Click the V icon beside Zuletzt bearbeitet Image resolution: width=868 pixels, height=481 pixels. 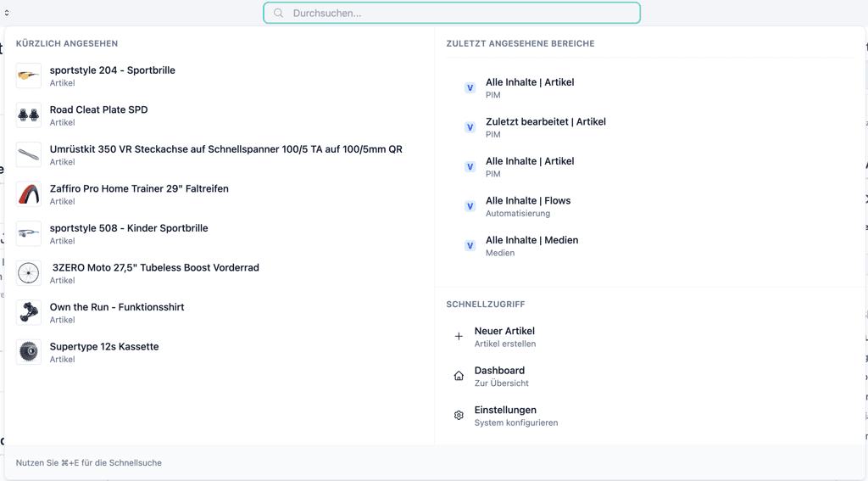click(x=470, y=127)
